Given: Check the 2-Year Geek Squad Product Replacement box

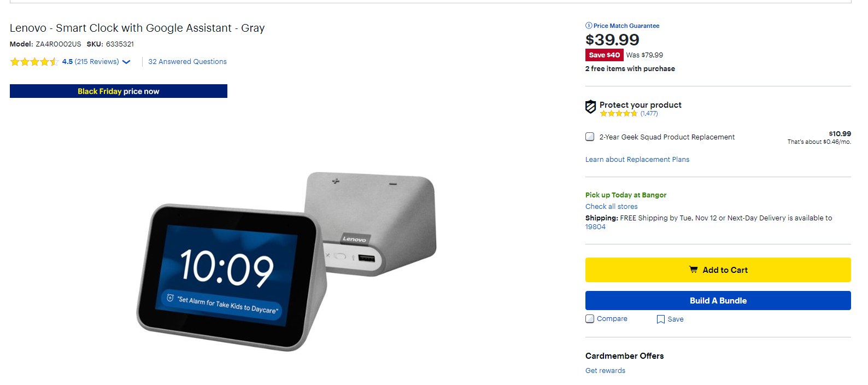Looking at the screenshot, I should 590,137.
